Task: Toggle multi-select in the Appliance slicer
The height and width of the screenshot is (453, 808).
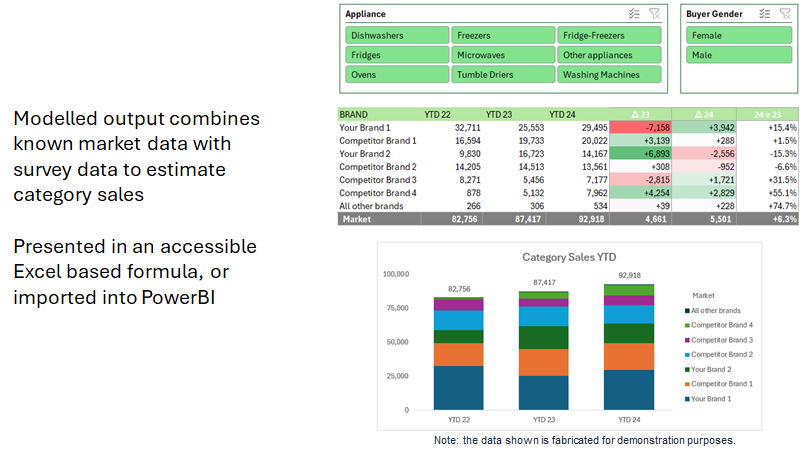Action: pyautogui.click(x=634, y=14)
